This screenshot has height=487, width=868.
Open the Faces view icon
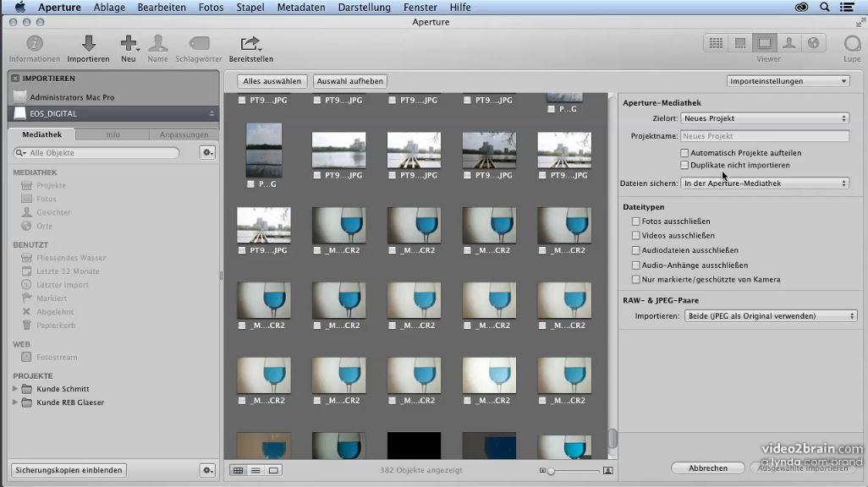(788, 43)
